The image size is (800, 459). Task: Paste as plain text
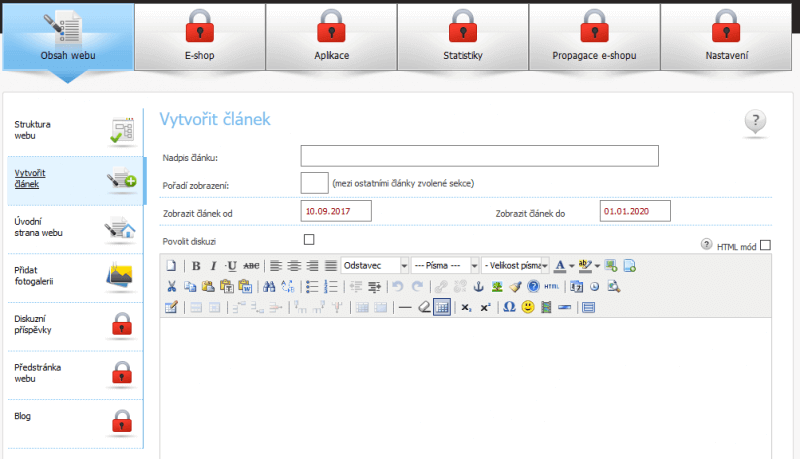click(227, 287)
